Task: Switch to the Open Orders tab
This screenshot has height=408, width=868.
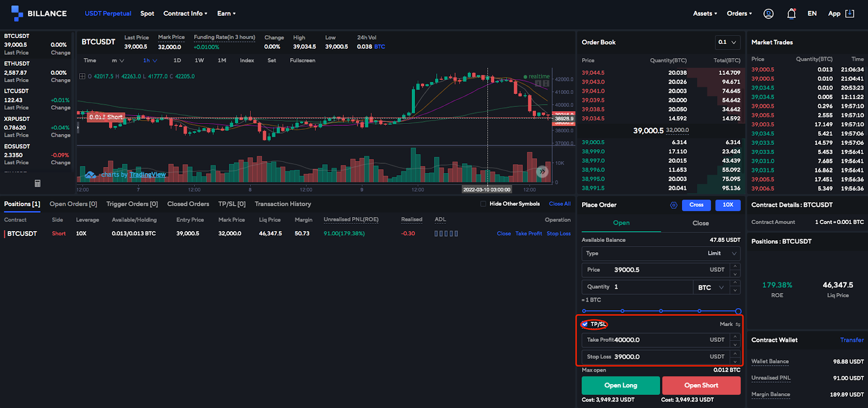Action: 73,204
